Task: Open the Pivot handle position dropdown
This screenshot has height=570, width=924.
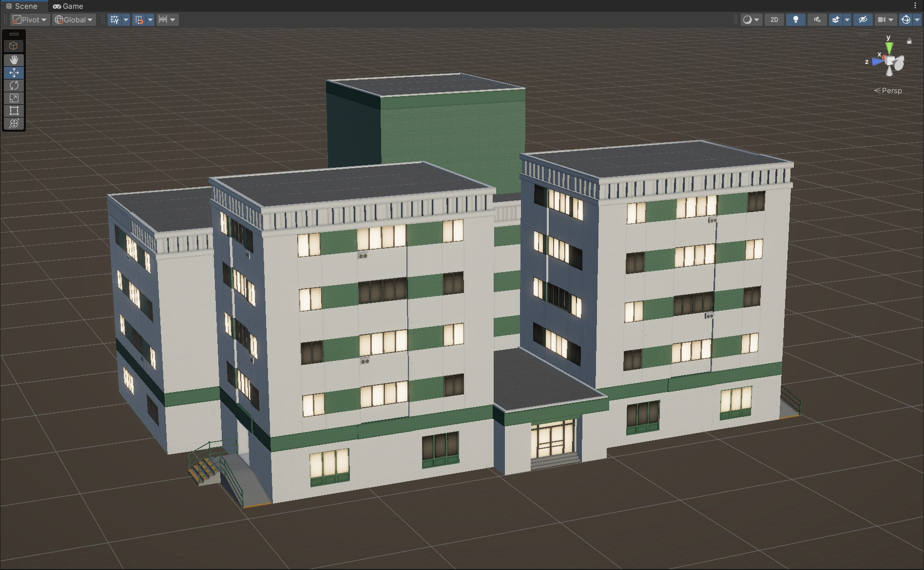Action: [30, 20]
